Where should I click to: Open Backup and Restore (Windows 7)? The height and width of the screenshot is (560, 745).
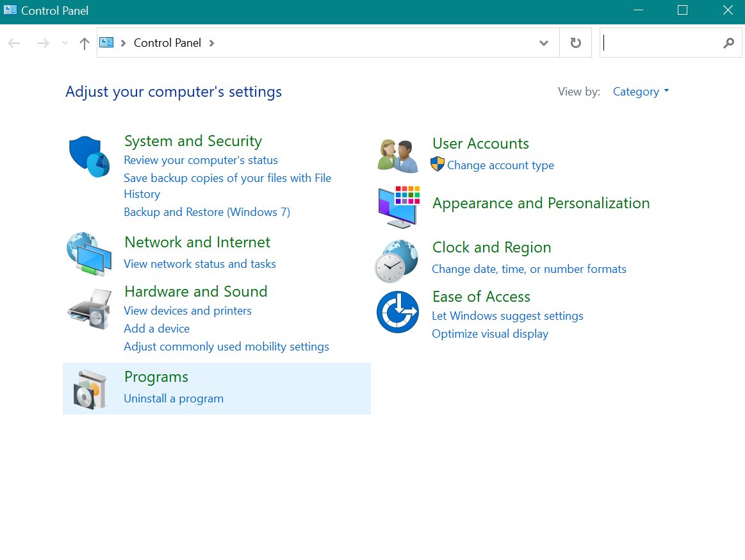pos(207,212)
